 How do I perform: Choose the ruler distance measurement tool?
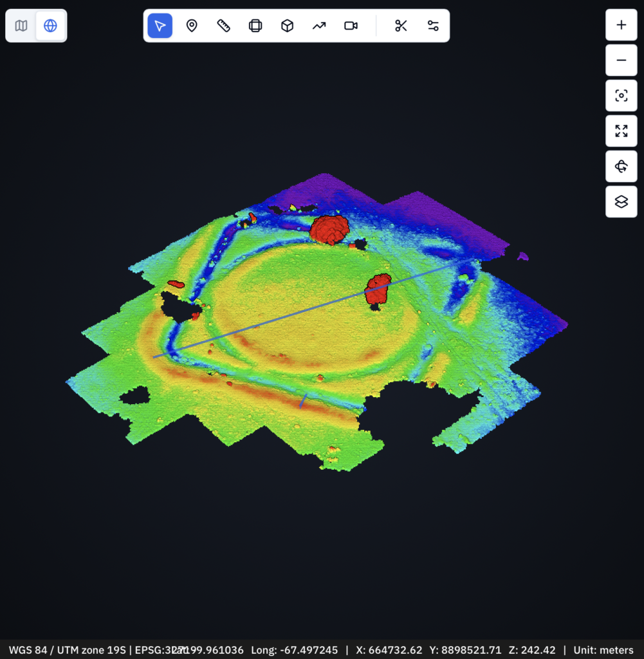tap(223, 26)
